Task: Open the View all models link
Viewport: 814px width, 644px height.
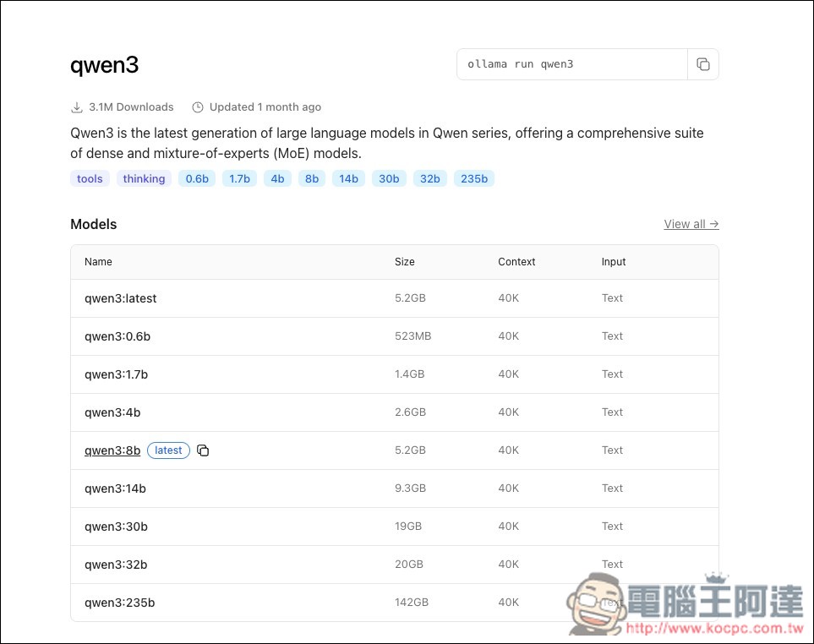Action: pos(691,224)
